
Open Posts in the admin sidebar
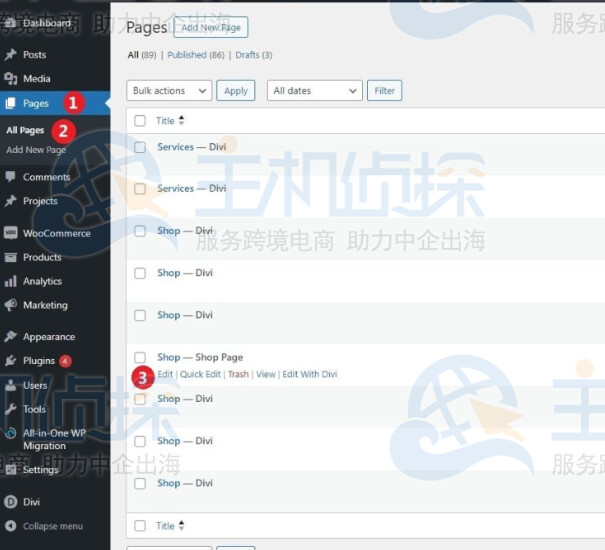pos(34,55)
